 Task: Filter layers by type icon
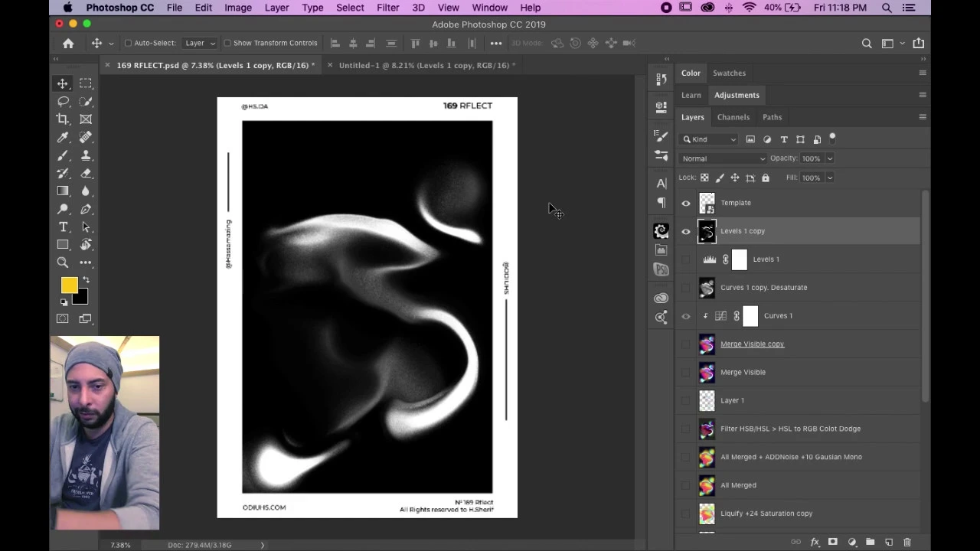[x=784, y=139]
